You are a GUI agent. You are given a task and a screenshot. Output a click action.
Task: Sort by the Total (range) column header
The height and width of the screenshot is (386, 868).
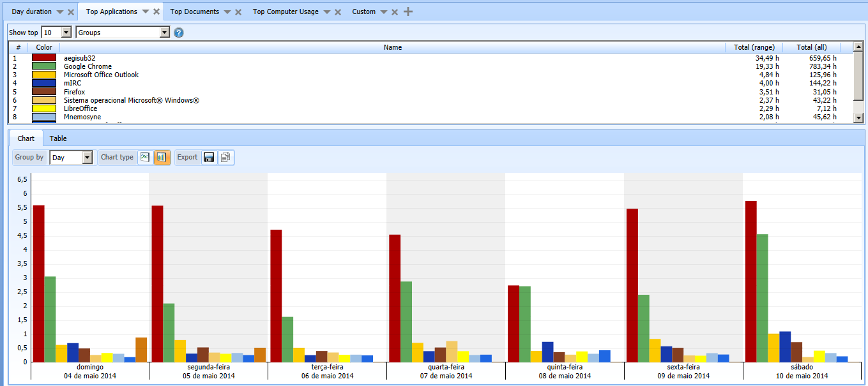pos(754,47)
